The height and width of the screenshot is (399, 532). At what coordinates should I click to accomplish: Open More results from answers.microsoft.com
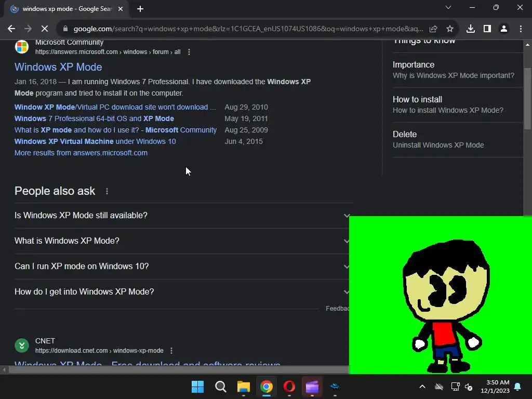click(x=81, y=153)
